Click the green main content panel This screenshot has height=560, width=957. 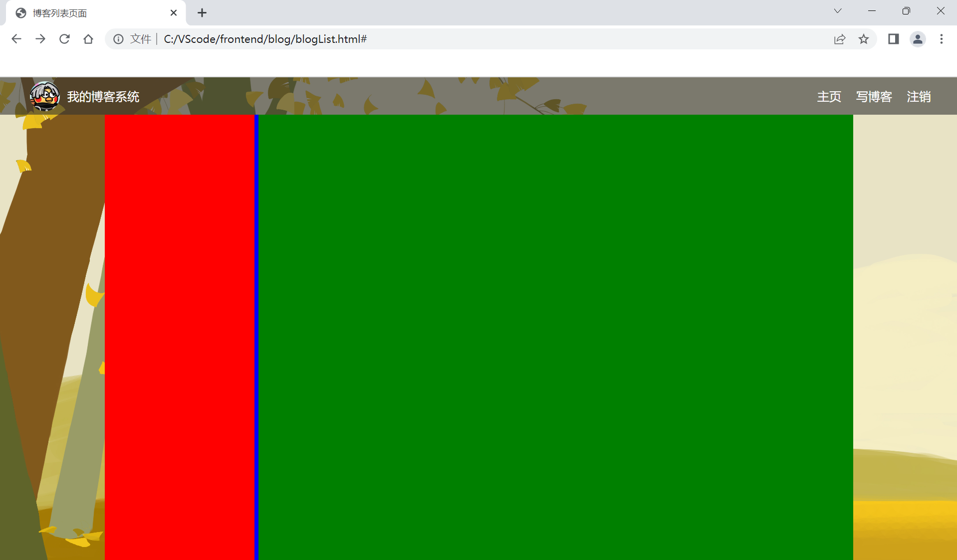click(x=556, y=337)
